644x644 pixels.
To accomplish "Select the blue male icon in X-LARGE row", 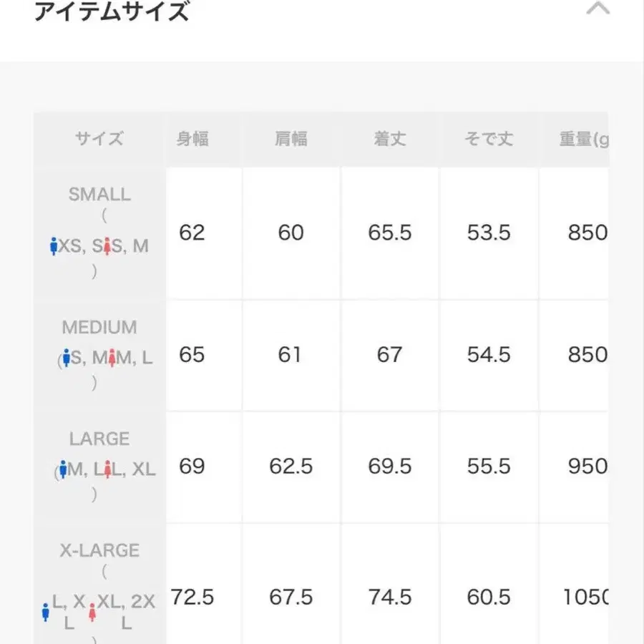I will (x=47, y=613).
